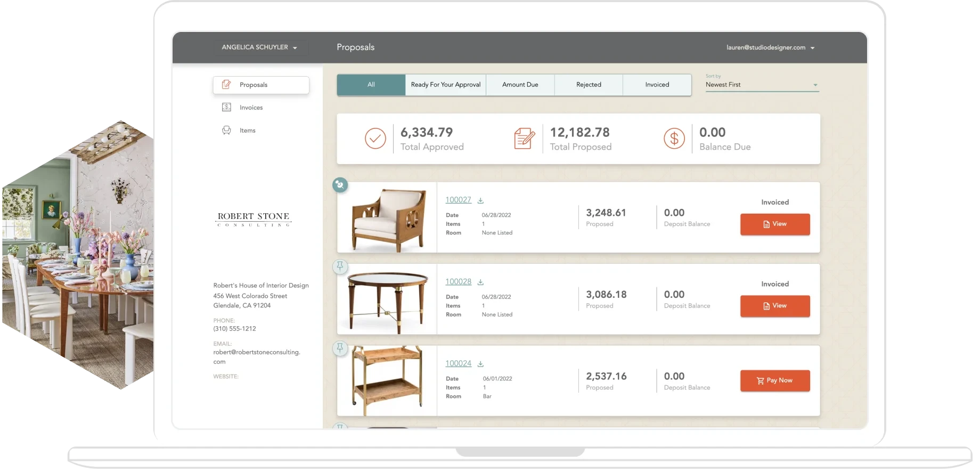Download proposal 100024 with arrow icon
The image size is (980, 470).
click(x=480, y=364)
